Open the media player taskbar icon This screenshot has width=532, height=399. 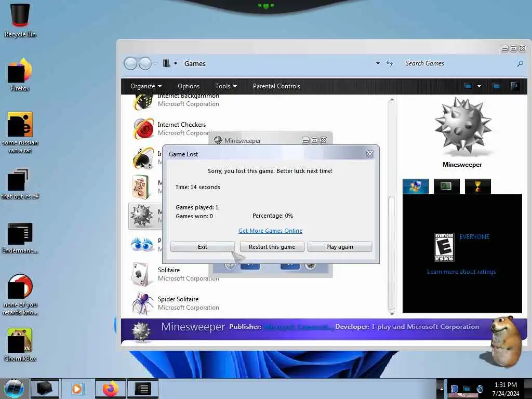pyautogui.click(x=77, y=389)
